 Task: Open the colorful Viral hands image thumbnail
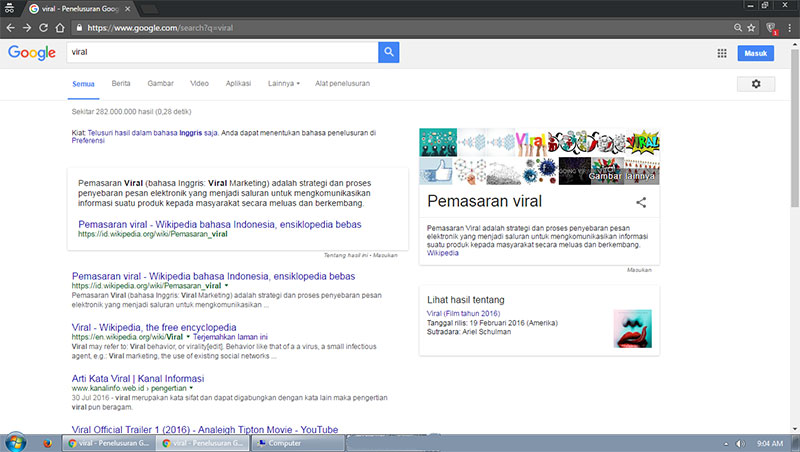point(531,142)
